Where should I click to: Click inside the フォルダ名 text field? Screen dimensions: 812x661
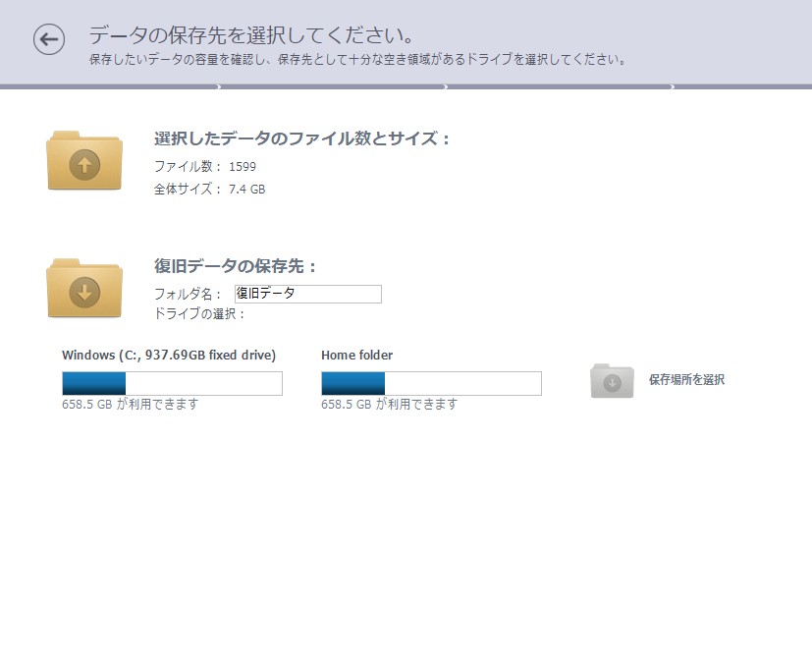pyautogui.click(x=308, y=294)
